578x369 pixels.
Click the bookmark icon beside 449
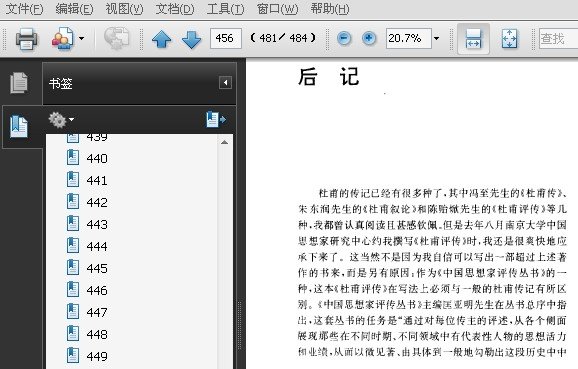click(x=73, y=355)
